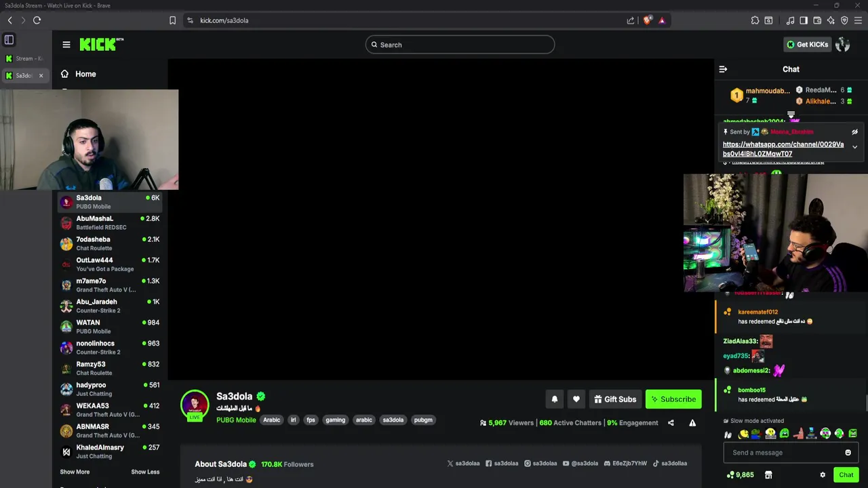This screenshot has height=488, width=868.
Task: Follow the channel with the heart icon
Action: tap(576, 399)
